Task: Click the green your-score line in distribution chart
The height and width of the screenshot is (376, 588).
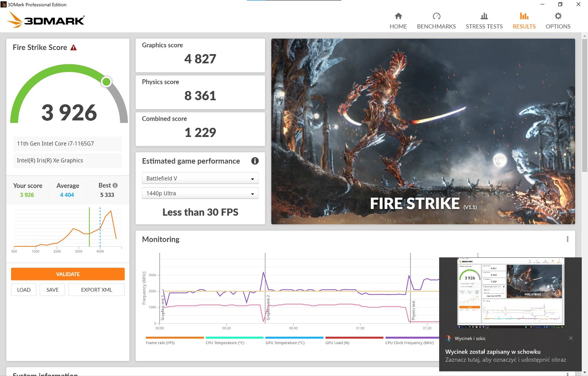Action: (89, 227)
